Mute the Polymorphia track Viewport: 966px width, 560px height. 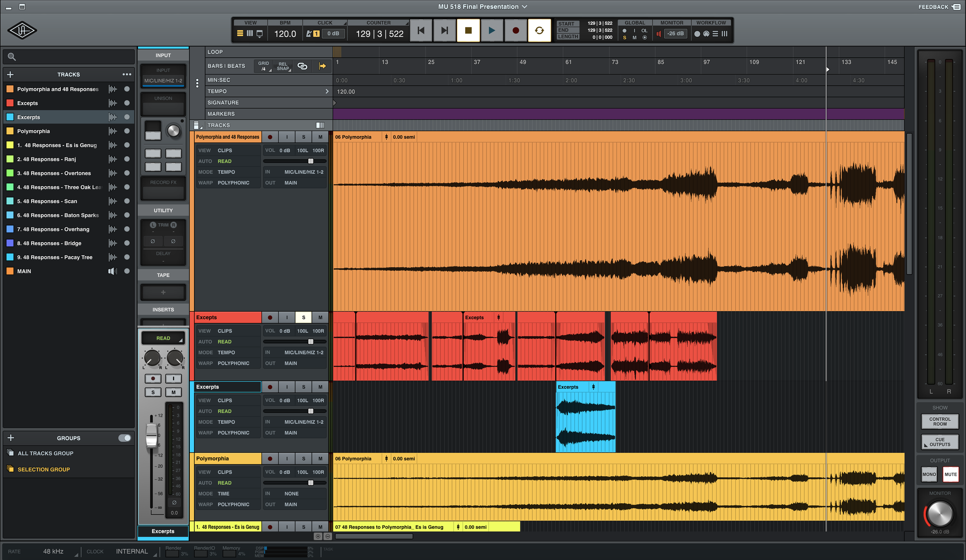click(x=320, y=458)
